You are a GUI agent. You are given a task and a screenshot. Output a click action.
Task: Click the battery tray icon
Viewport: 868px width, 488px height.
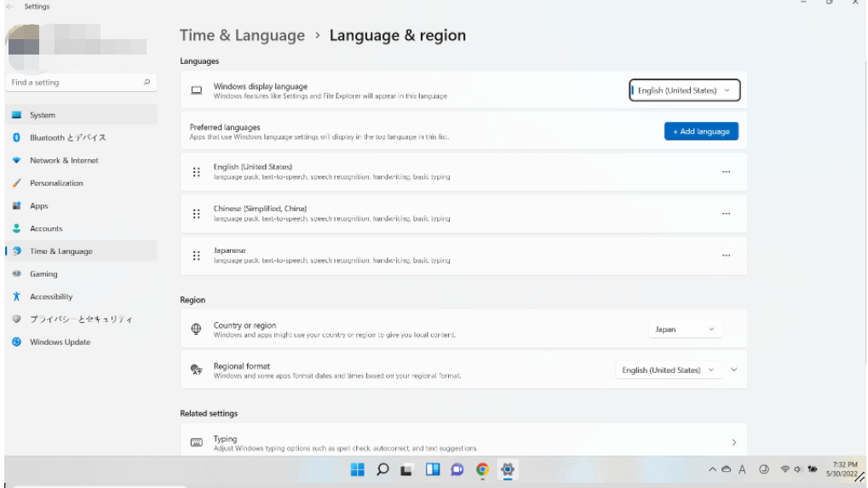[812, 469]
